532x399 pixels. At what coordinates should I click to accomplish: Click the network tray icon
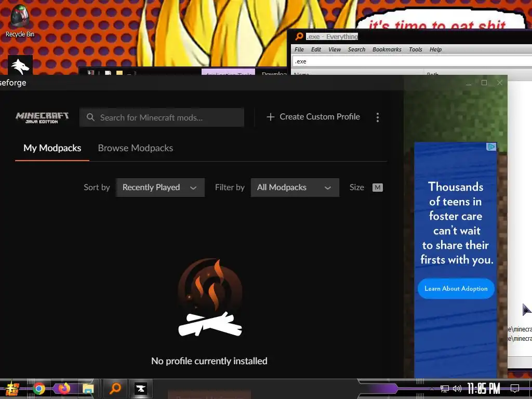444,389
